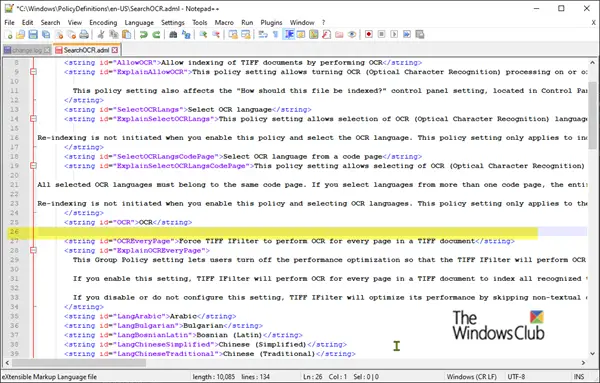Save the current file using the toolbar
The height and width of the screenshot is (383, 600).
(x=33, y=34)
